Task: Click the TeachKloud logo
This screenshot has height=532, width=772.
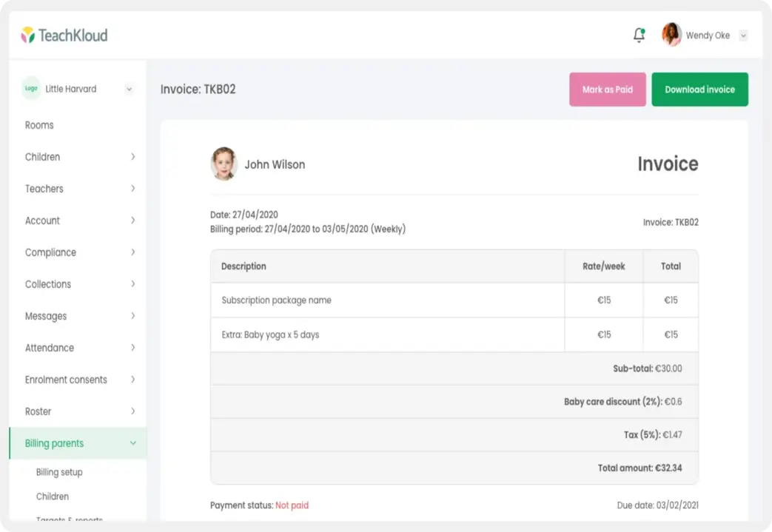Action: pos(64,36)
